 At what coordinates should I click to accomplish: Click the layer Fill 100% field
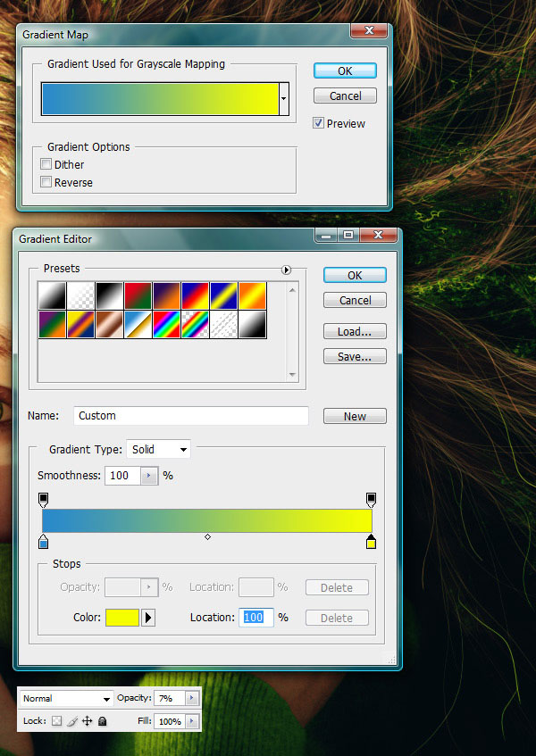(x=170, y=721)
